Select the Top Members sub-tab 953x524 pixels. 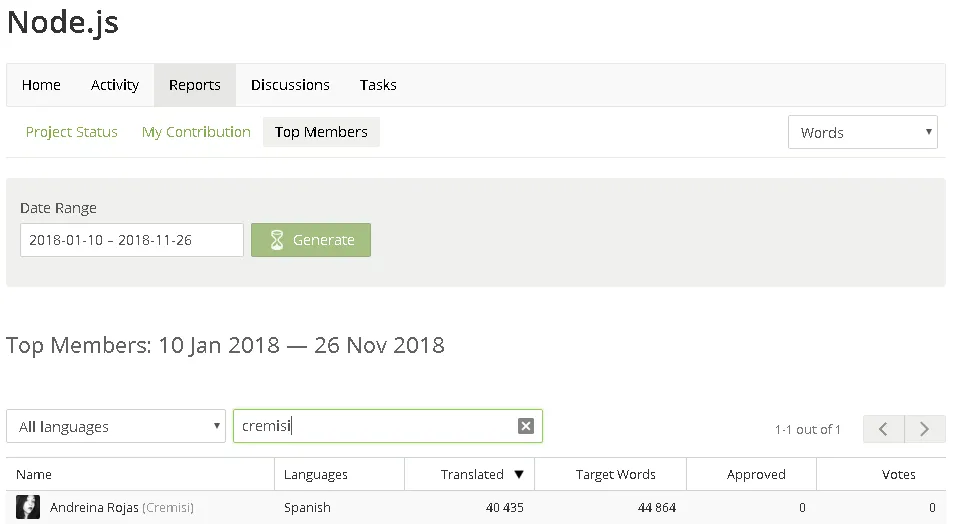click(321, 132)
